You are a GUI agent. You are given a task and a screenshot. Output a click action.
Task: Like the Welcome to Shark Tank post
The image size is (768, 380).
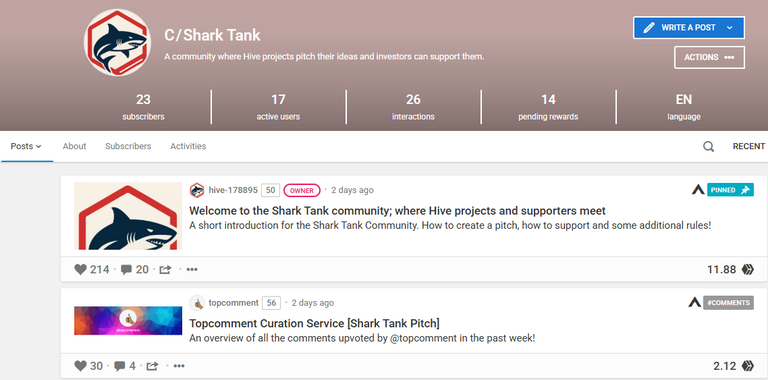click(80, 269)
